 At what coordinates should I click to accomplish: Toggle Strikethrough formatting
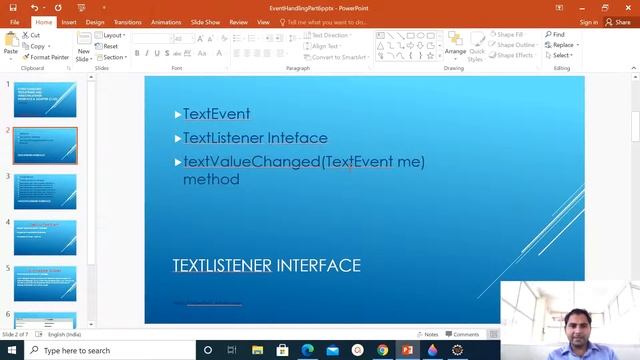(x=177, y=53)
